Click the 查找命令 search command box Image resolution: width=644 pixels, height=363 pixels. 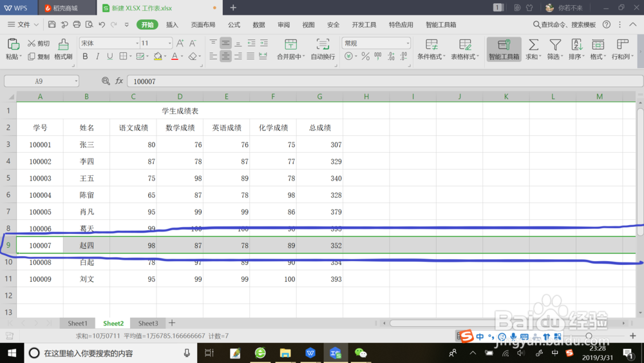click(564, 25)
